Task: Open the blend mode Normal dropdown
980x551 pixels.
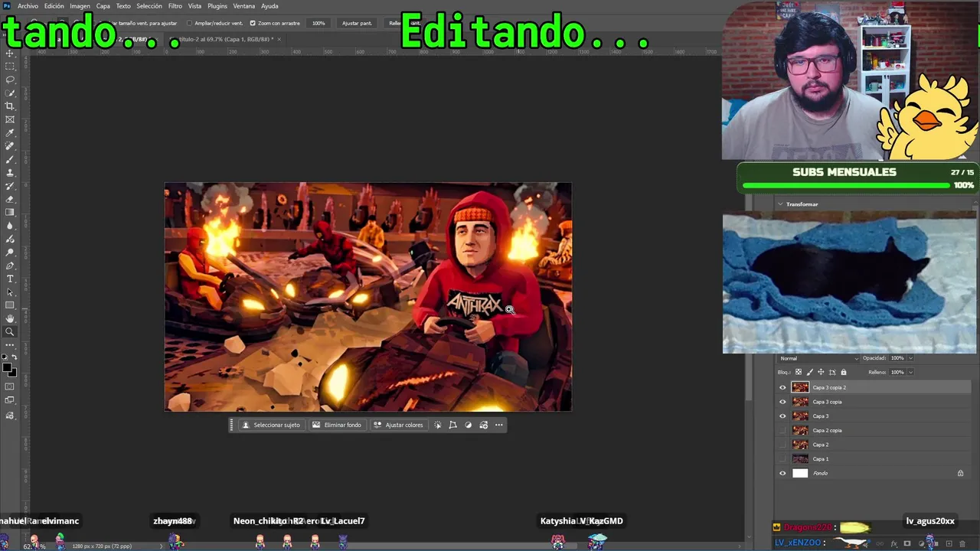Action: (x=819, y=358)
